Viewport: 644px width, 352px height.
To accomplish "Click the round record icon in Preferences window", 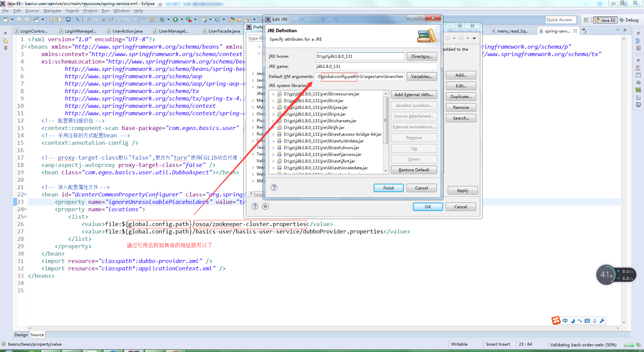I will click(265, 206).
